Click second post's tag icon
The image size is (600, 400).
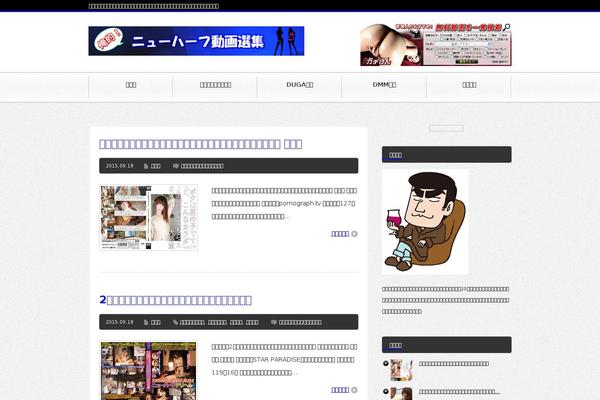click(176, 322)
